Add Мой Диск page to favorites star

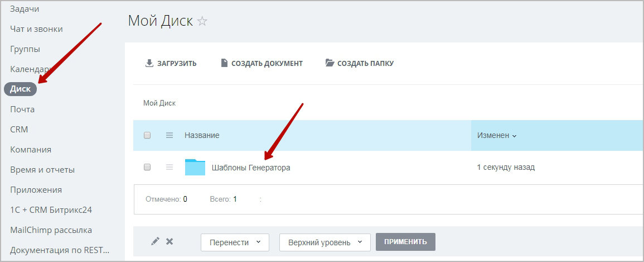pos(202,21)
